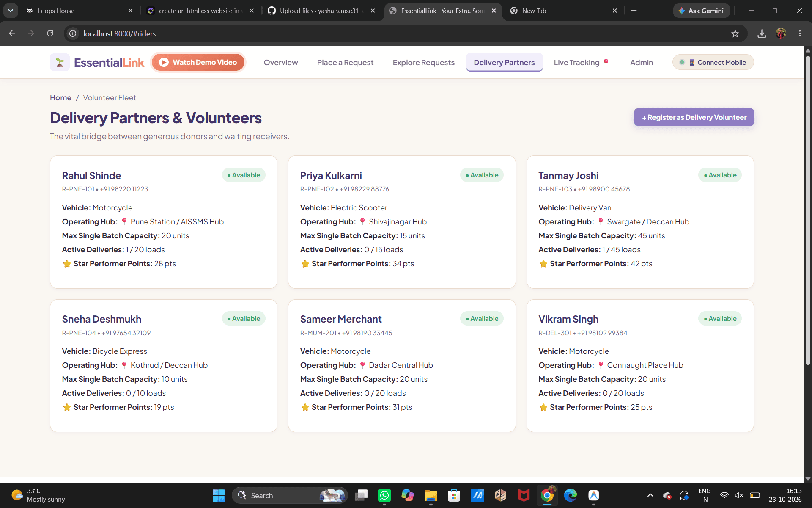Reload the browser page

click(x=50, y=33)
